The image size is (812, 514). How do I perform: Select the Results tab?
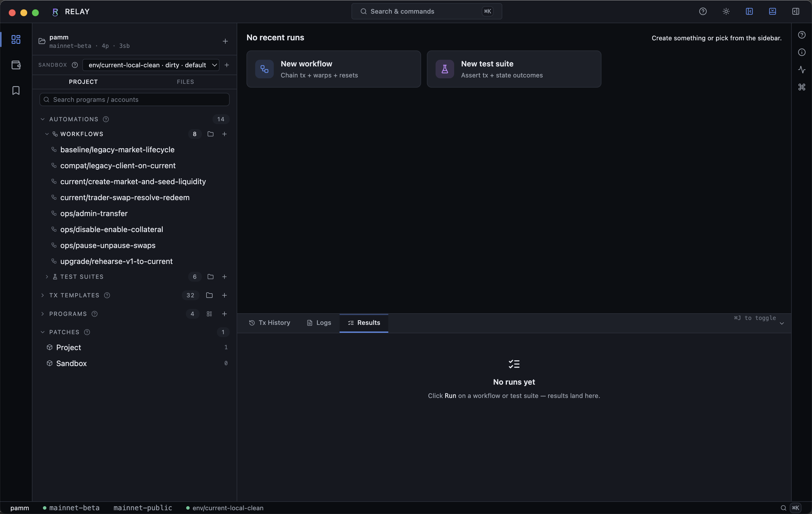point(364,323)
